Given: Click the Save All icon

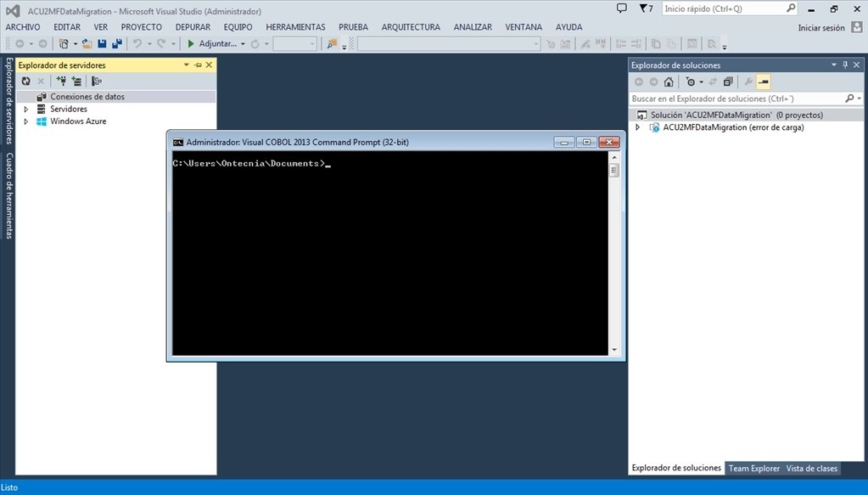Looking at the screenshot, I should coord(117,44).
